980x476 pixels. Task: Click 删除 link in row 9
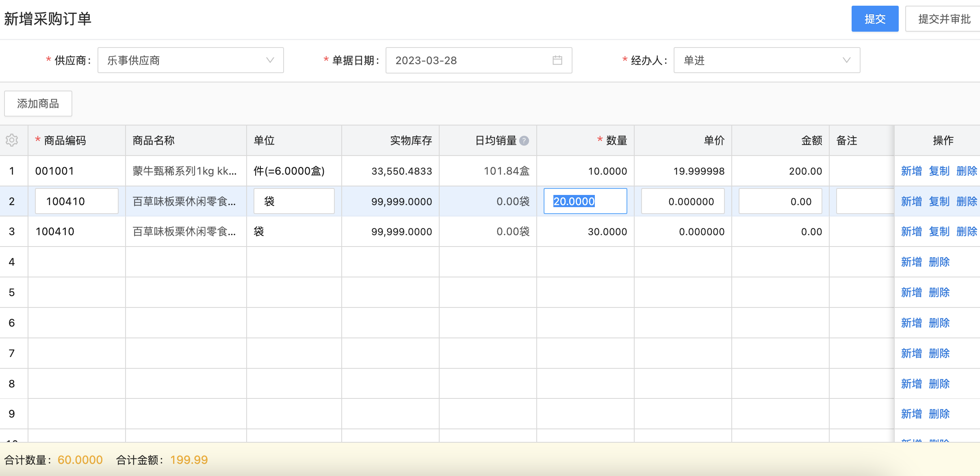click(x=939, y=414)
